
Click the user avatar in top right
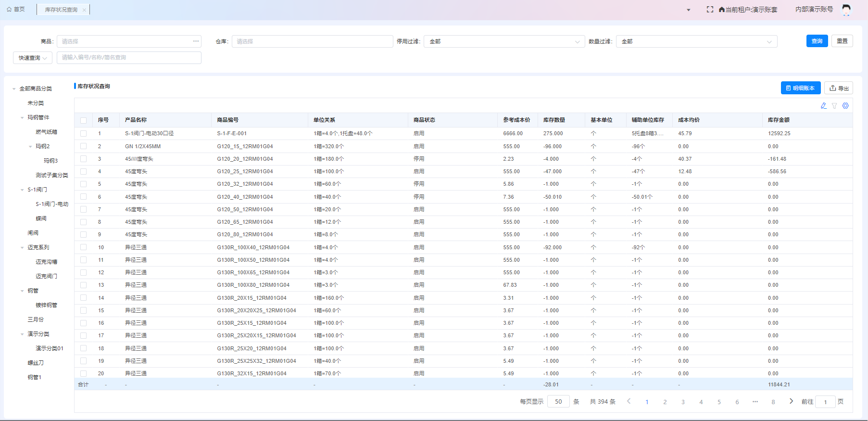pos(846,10)
